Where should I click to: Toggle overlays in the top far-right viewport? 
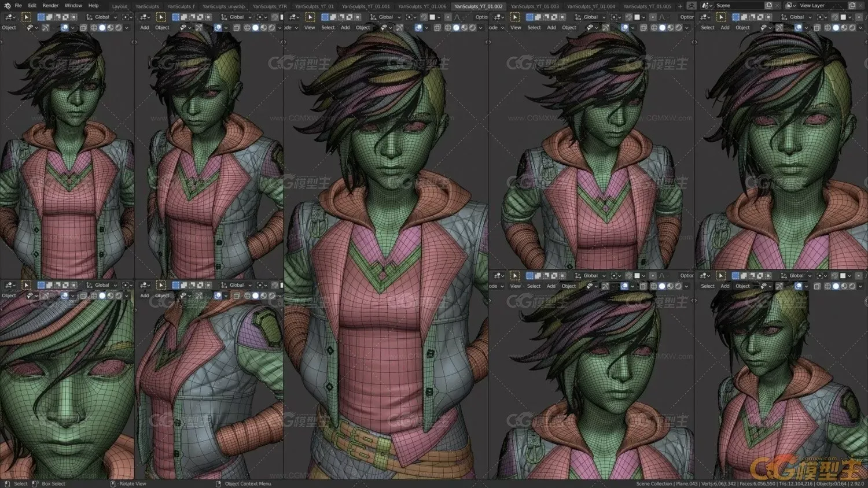click(x=798, y=28)
